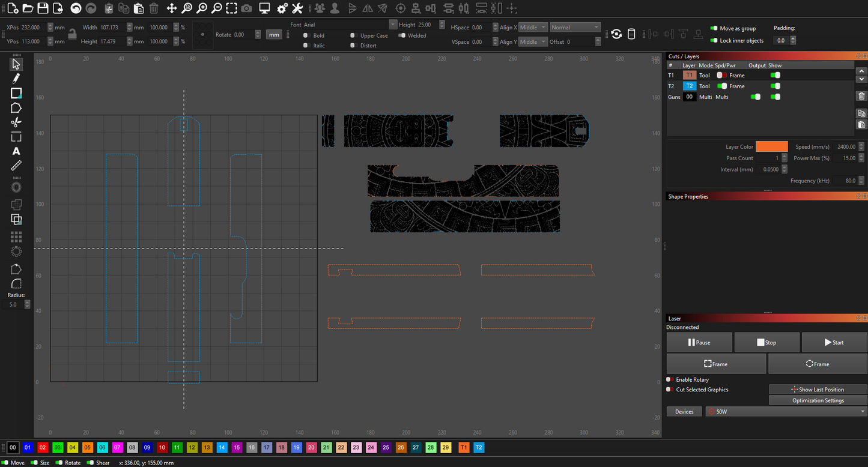Click the corner Radius spinner

tap(27, 304)
